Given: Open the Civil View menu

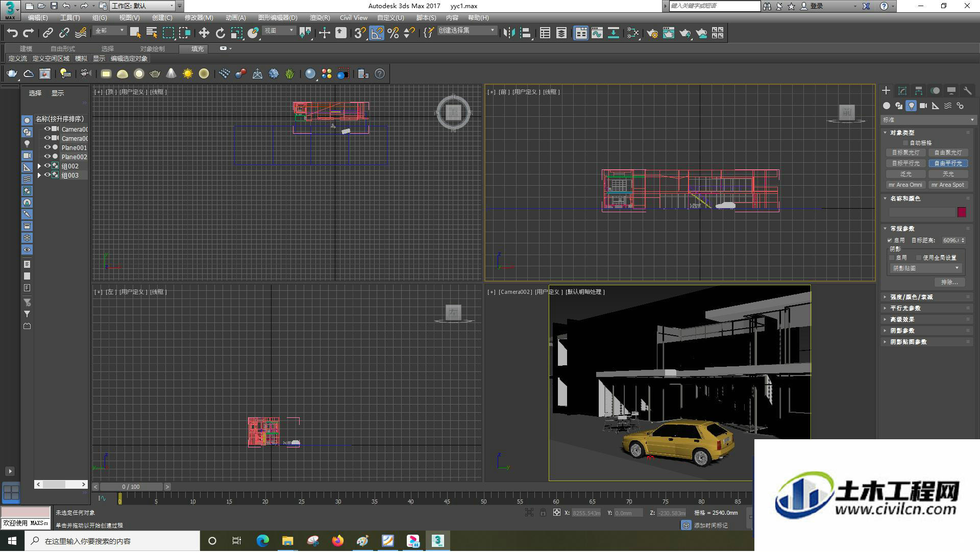Looking at the screenshot, I should coord(354,18).
